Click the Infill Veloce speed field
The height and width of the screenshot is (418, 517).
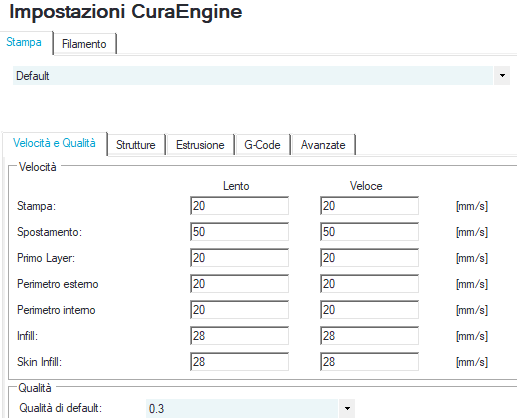pos(369,336)
